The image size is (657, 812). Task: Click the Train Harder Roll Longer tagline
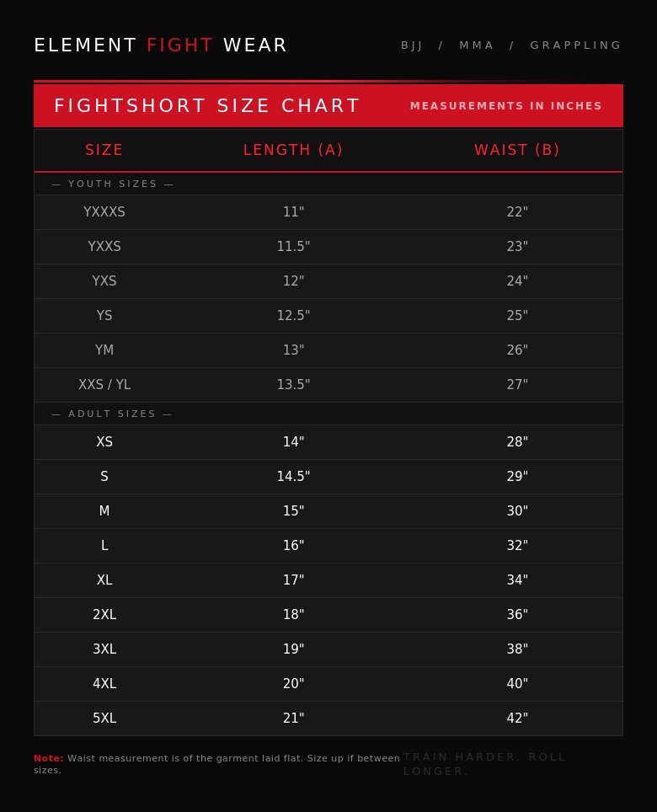click(484, 764)
